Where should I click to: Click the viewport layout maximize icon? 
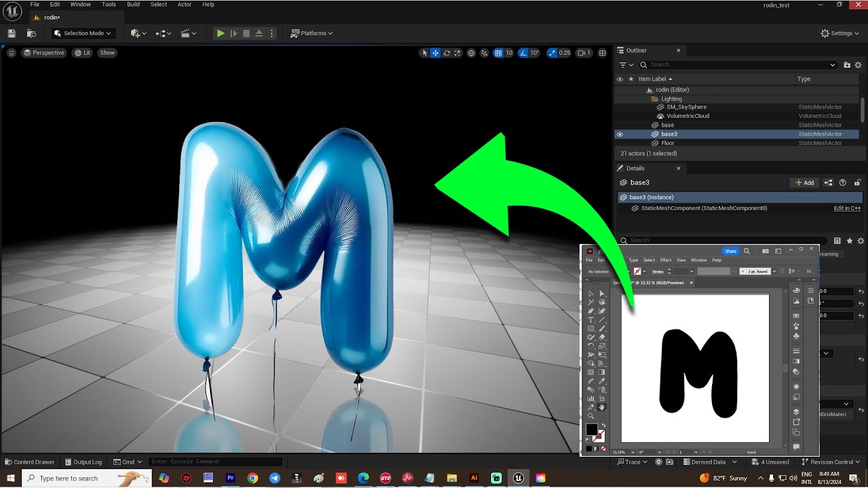pyautogui.click(x=603, y=53)
